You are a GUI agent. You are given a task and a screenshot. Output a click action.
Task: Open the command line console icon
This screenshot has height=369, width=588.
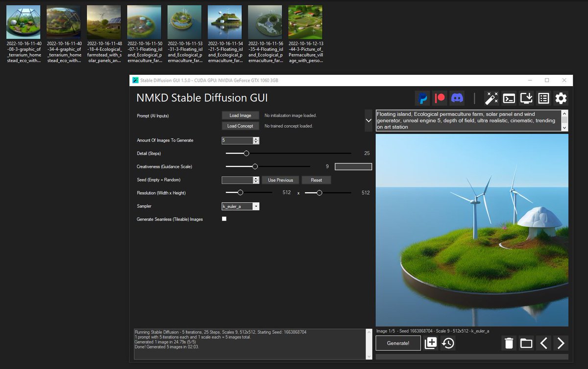click(x=509, y=98)
